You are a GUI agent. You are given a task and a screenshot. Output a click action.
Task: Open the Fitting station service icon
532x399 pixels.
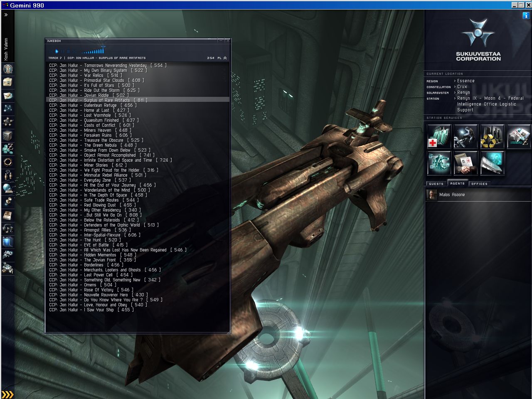click(439, 163)
